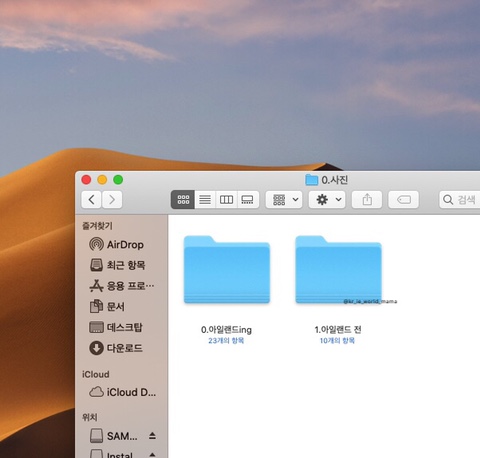Open the gear action menu
The width and height of the screenshot is (480, 458).
point(327,200)
